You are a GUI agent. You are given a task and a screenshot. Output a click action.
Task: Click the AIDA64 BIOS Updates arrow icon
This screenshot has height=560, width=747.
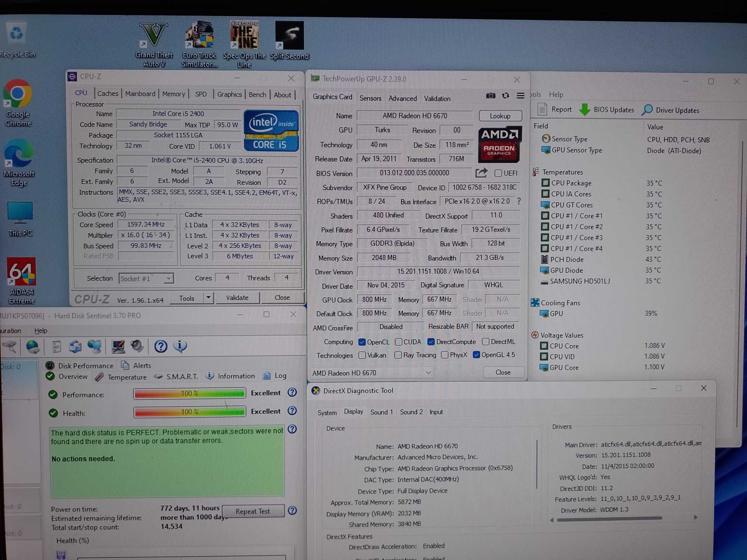click(585, 109)
